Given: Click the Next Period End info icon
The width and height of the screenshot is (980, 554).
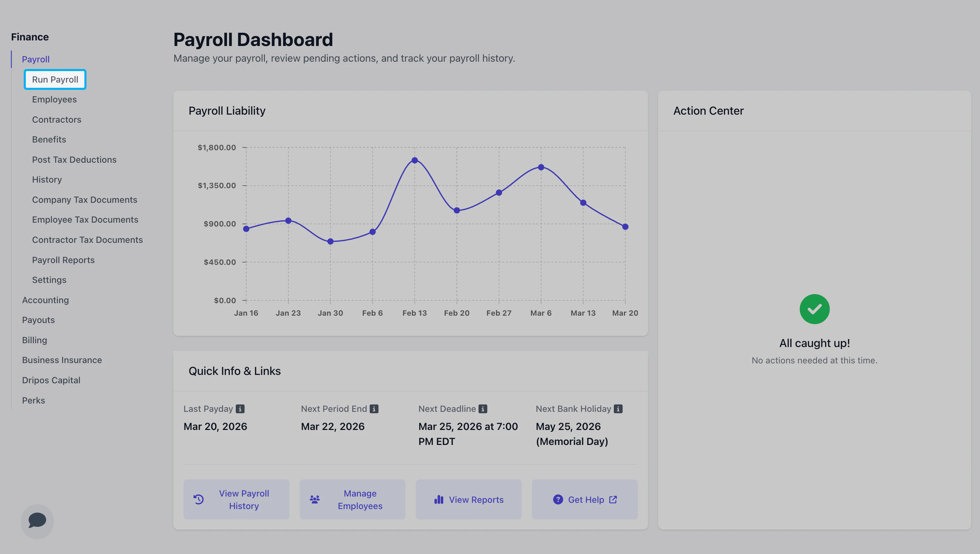Looking at the screenshot, I should (374, 409).
